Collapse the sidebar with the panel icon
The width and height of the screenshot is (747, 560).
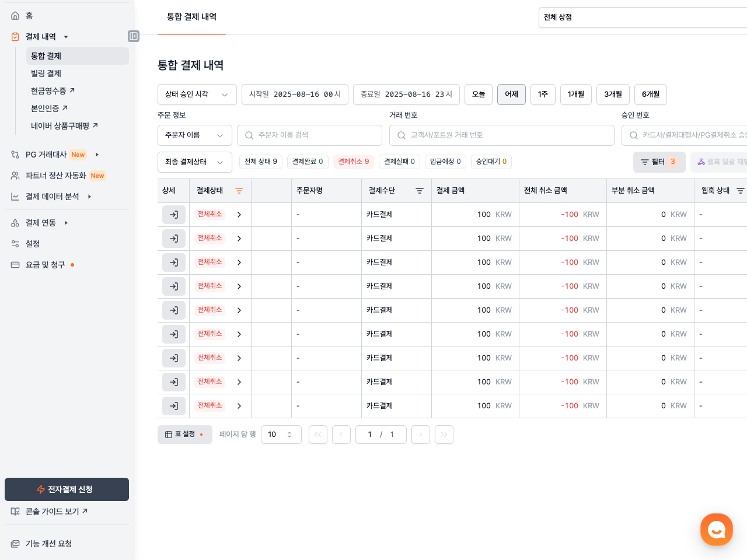pyautogui.click(x=134, y=36)
